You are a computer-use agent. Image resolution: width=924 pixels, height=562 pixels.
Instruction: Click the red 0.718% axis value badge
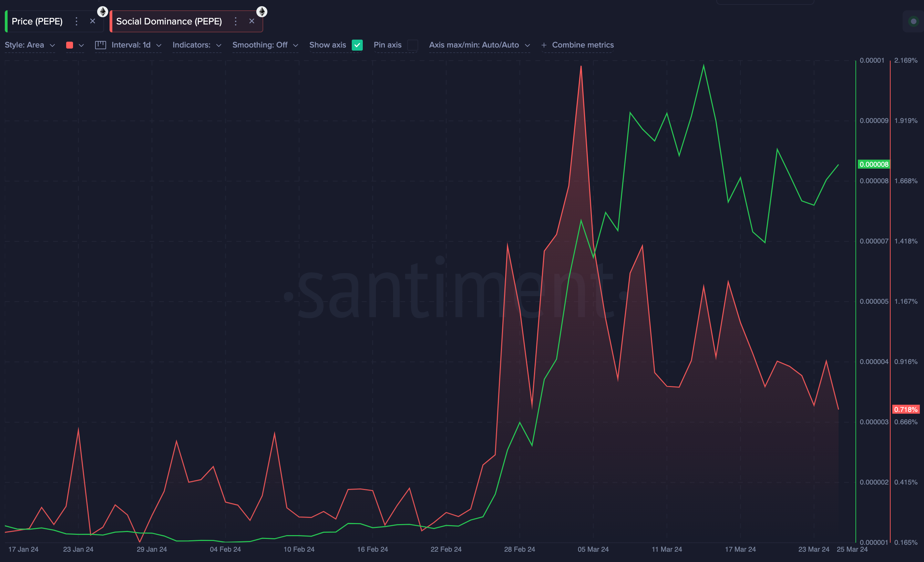click(906, 409)
